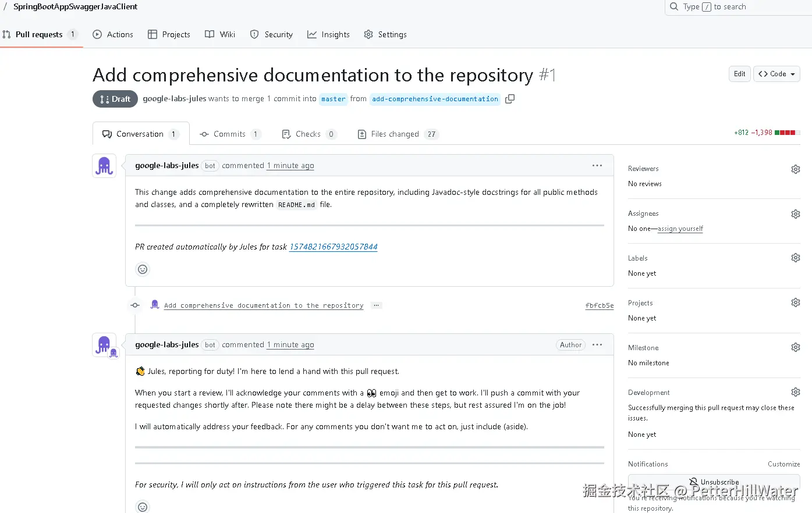
Task: Open the Jules task link 15748216679320578​44
Action: [x=334, y=247]
